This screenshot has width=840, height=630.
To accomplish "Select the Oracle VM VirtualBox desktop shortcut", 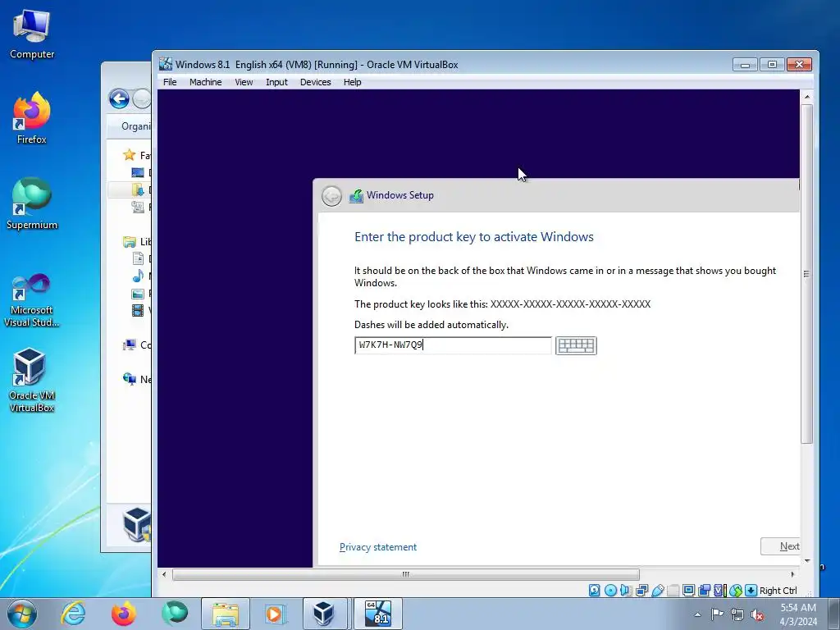I will pos(32,381).
